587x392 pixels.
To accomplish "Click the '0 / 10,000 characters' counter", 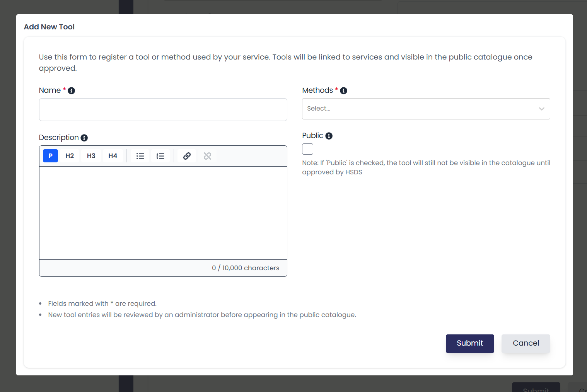I will tap(246, 268).
